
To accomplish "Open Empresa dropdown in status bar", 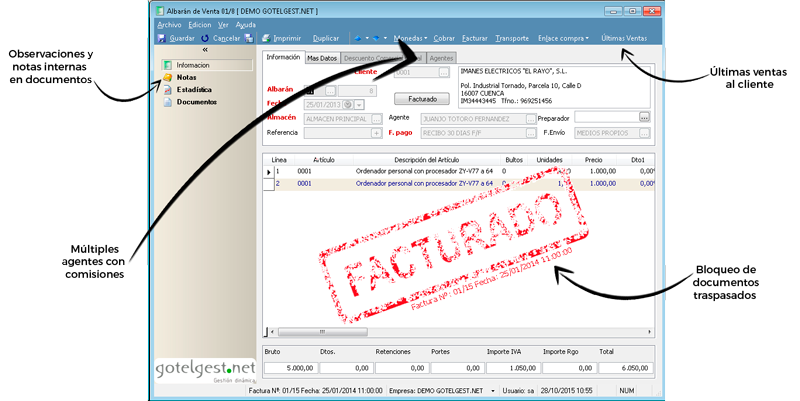I will 493,391.
